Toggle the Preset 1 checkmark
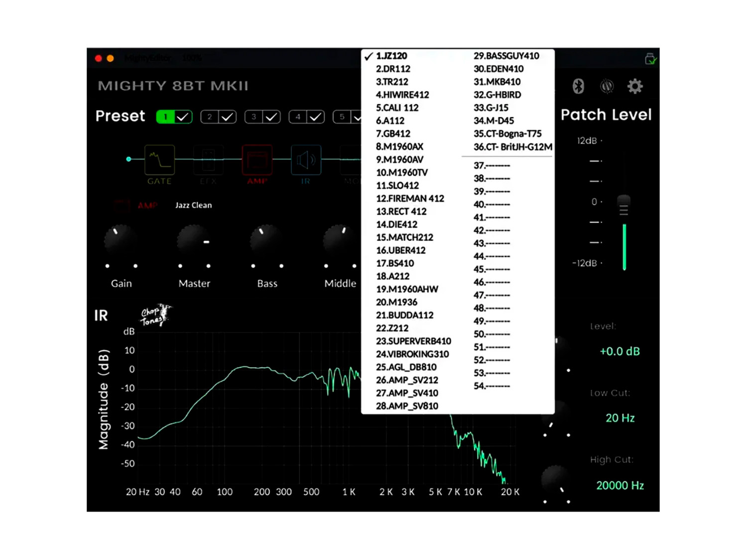The image size is (747, 560). 183,117
